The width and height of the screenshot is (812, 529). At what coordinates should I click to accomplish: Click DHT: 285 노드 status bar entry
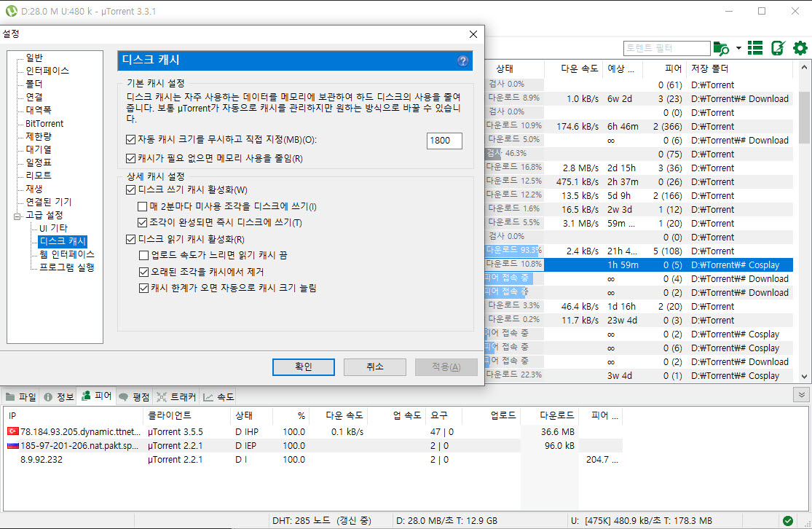[x=322, y=521]
